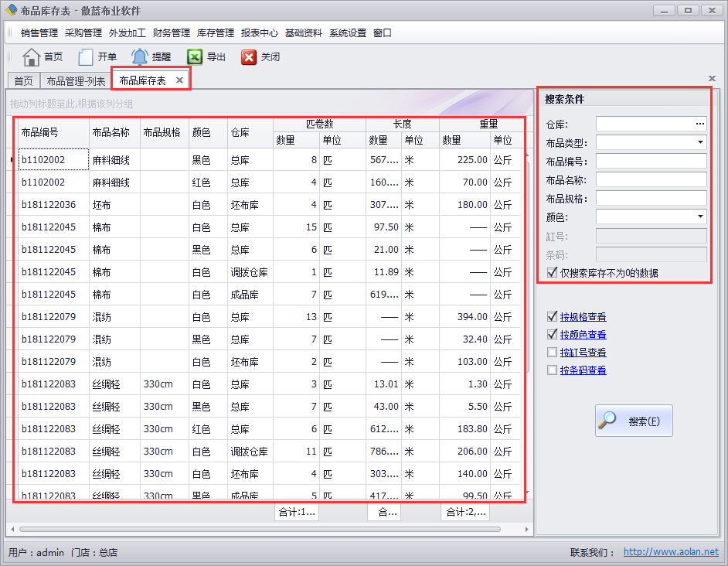Click the 首页 home icon in the toolbar
Screen dimensions: 728x566
click(x=30, y=55)
